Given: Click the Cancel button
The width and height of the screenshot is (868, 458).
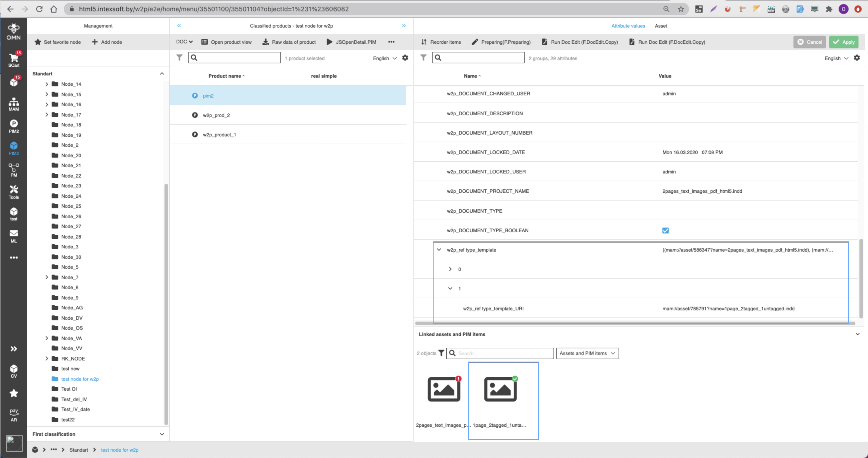Looking at the screenshot, I should (810, 42).
